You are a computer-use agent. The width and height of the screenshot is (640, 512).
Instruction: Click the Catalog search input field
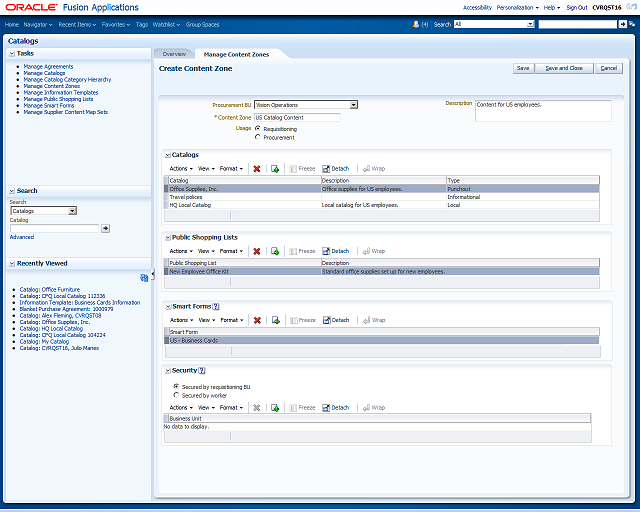point(55,228)
